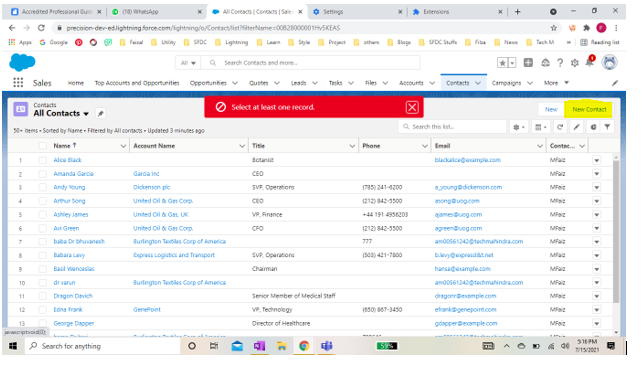Pin the All Contacts list view
Image resolution: width=642 pixels, height=372 pixels.
[x=100, y=113]
